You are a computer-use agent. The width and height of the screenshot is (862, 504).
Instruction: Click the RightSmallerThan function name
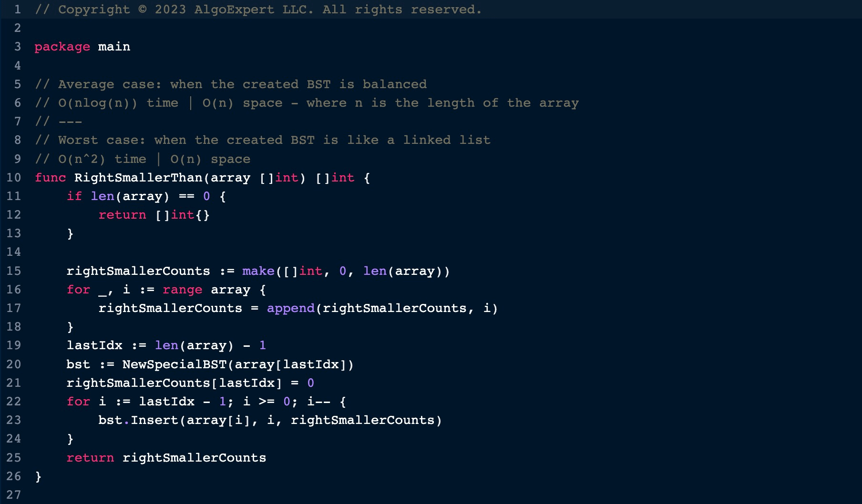click(x=138, y=178)
